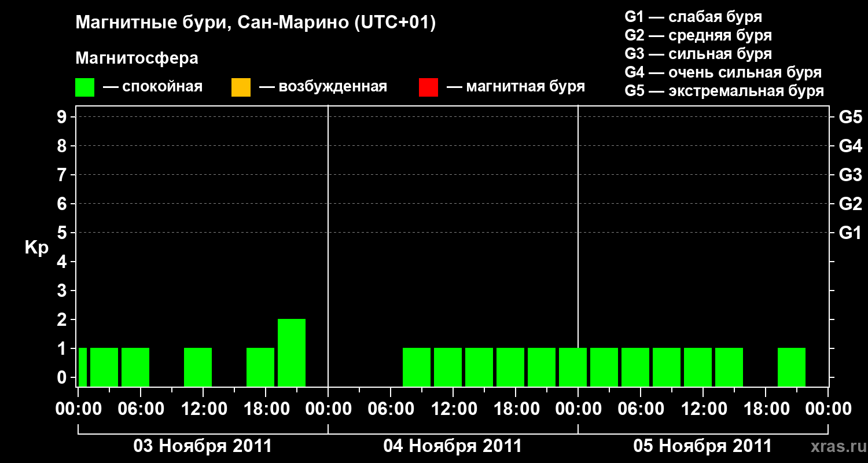The width and height of the screenshot is (868, 463).
Task: Click 'G2 — средняя буря' legend line
Action: pyautogui.click(x=698, y=35)
